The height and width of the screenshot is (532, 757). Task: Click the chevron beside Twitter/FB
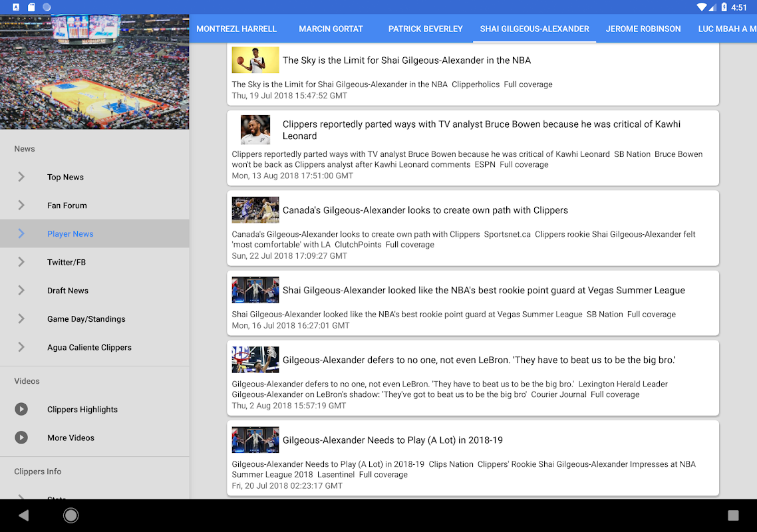[x=21, y=261]
